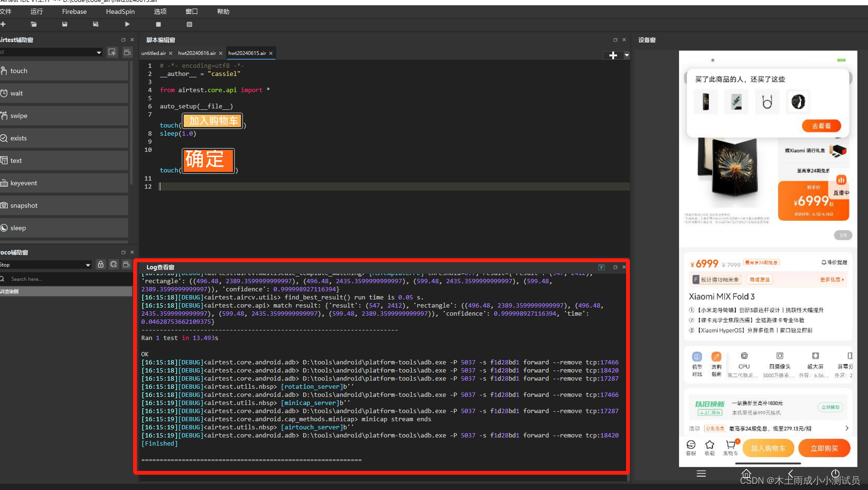Select the keyevent command

point(64,183)
